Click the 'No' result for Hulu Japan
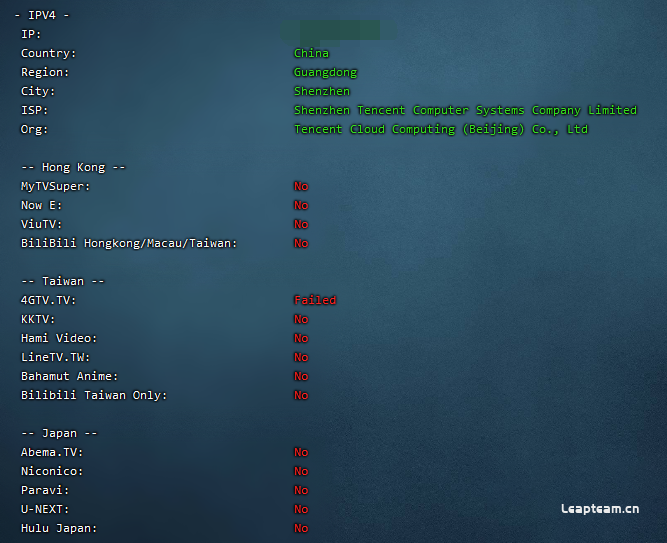The width and height of the screenshot is (667, 543). 301,529
